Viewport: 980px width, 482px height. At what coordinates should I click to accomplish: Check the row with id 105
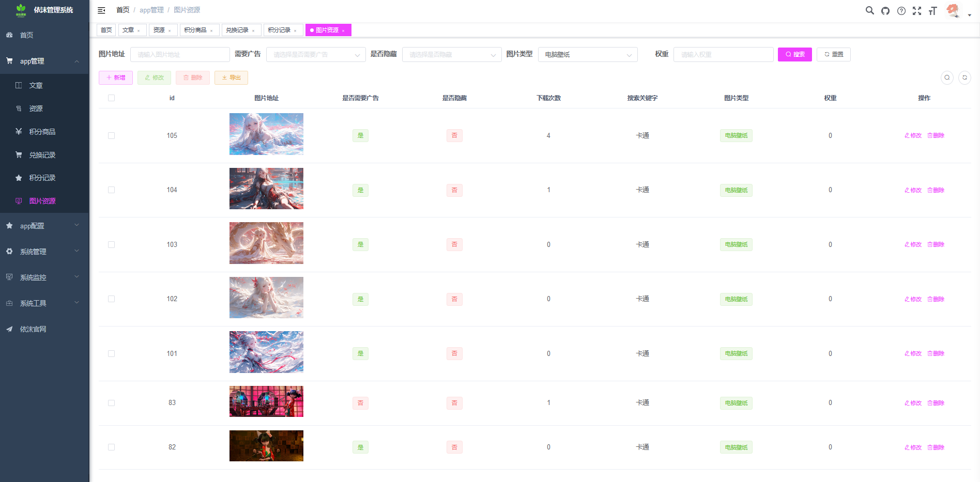tap(111, 136)
